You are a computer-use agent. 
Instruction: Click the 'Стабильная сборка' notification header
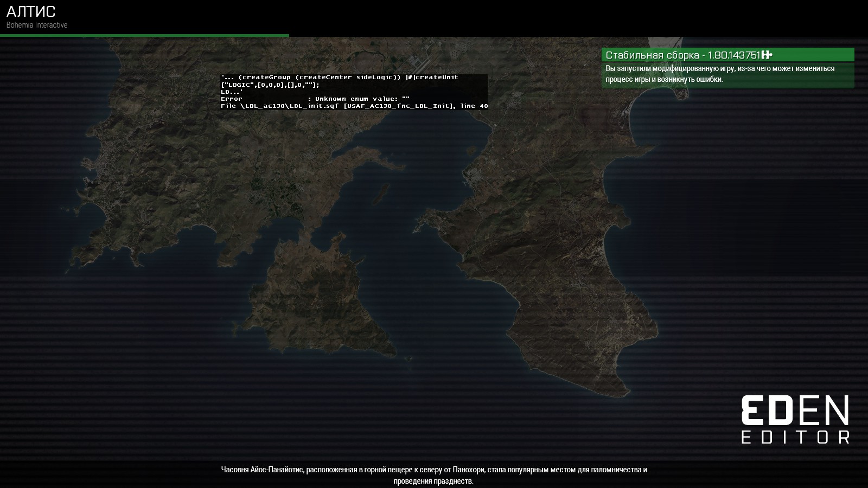682,55
